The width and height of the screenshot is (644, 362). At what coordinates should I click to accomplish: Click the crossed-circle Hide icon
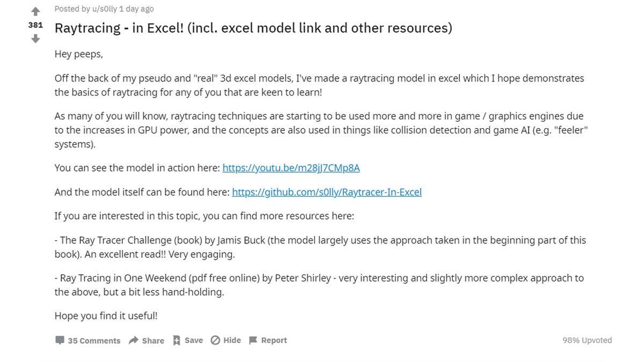[x=215, y=340]
